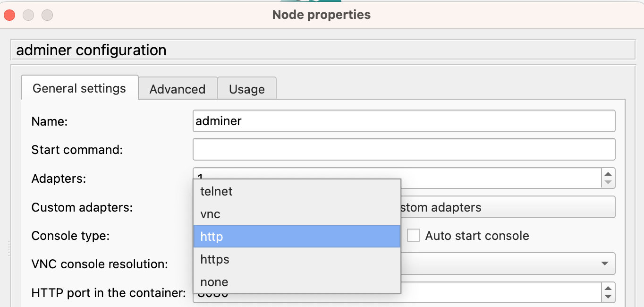Click the VNC resolution dropdown arrow
Viewport: 644px width, 307px height.
[605, 264]
